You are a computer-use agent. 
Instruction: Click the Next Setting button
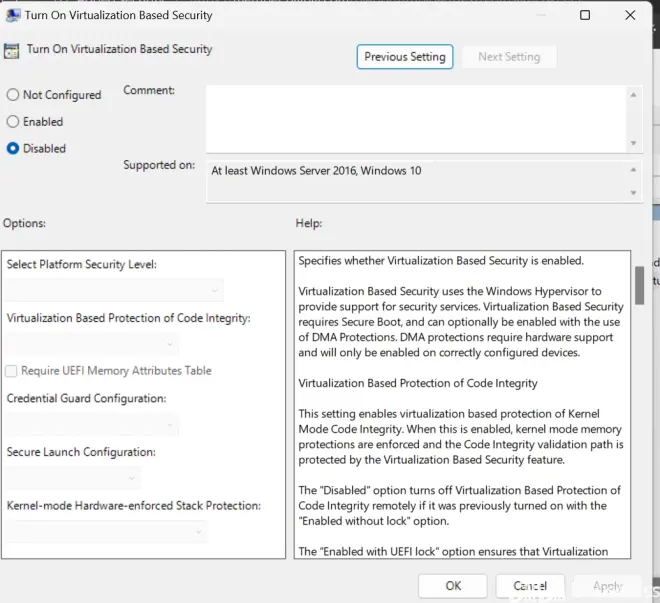(509, 57)
